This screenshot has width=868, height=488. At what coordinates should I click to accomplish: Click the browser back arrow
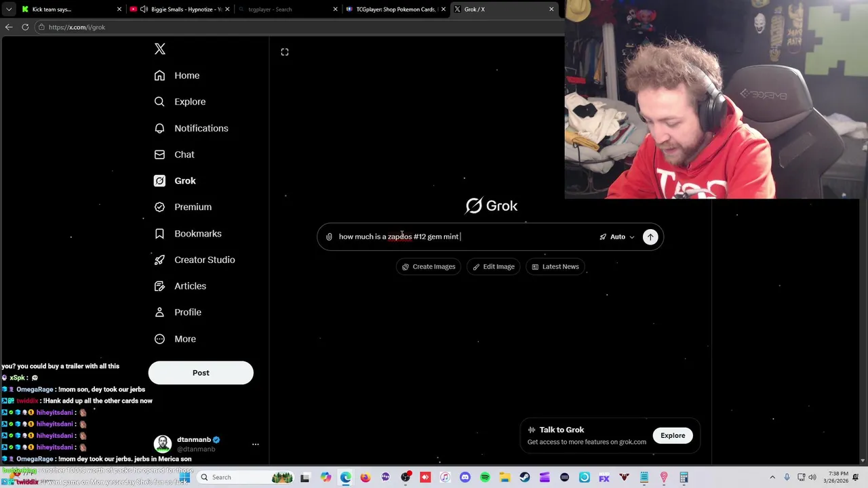click(9, 27)
